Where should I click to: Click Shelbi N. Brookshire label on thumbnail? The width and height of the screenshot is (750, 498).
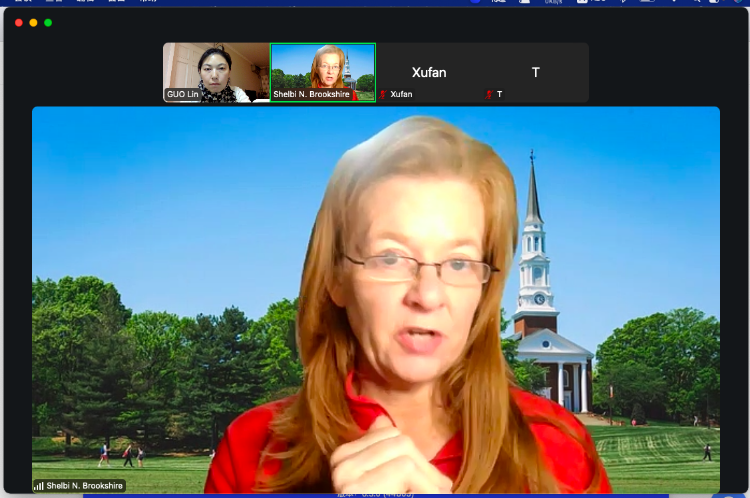coord(311,95)
